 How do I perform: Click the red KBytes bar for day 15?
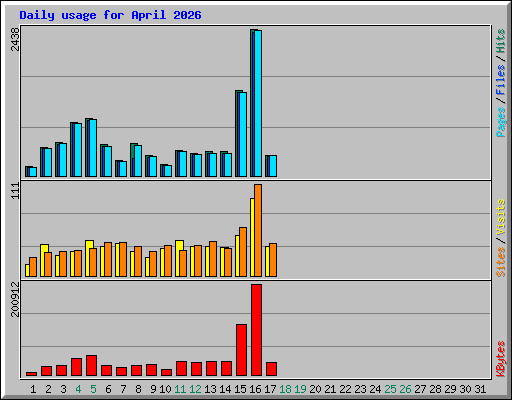pyautogui.click(x=241, y=350)
